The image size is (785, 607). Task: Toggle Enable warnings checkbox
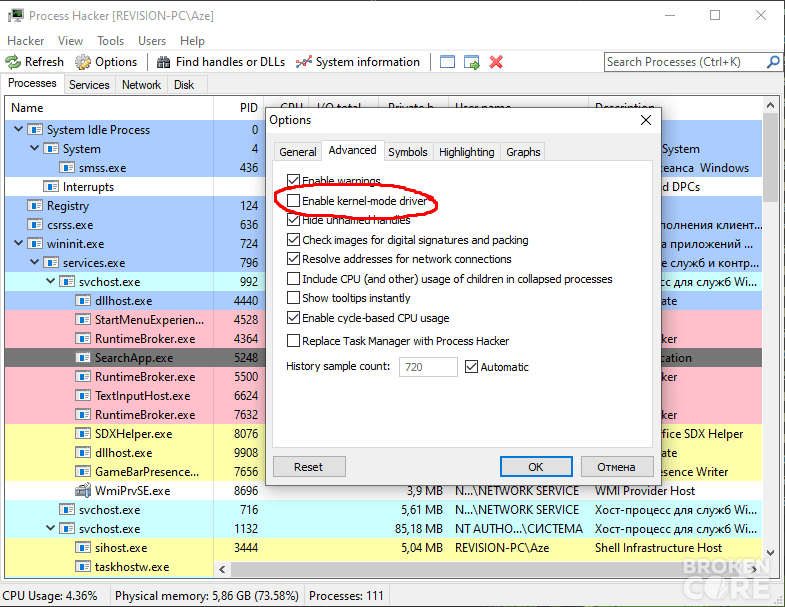tap(293, 180)
